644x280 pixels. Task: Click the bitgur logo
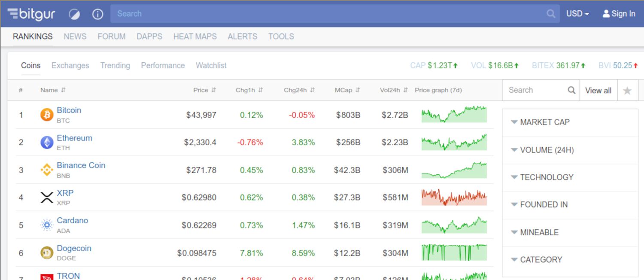tap(31, 14)
